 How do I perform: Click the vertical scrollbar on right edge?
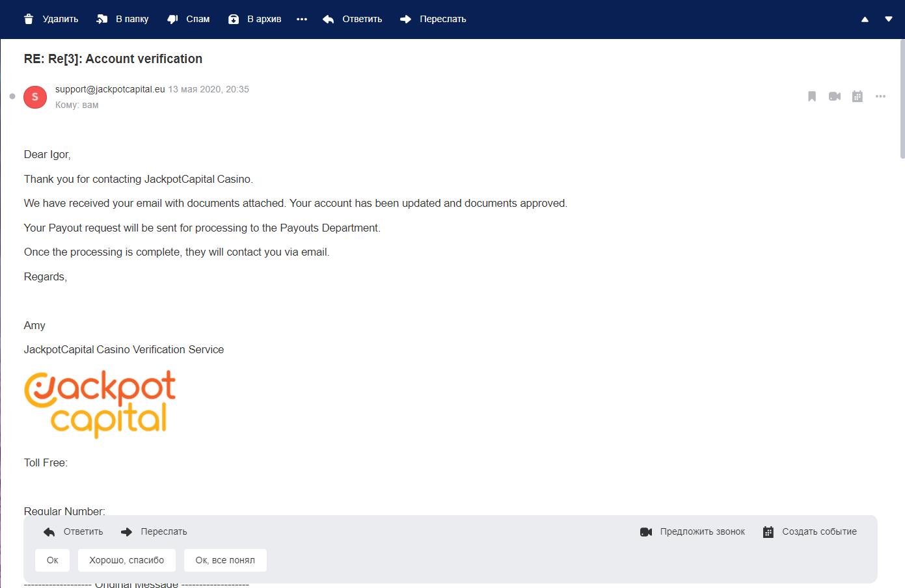click(x=902, y=98)
